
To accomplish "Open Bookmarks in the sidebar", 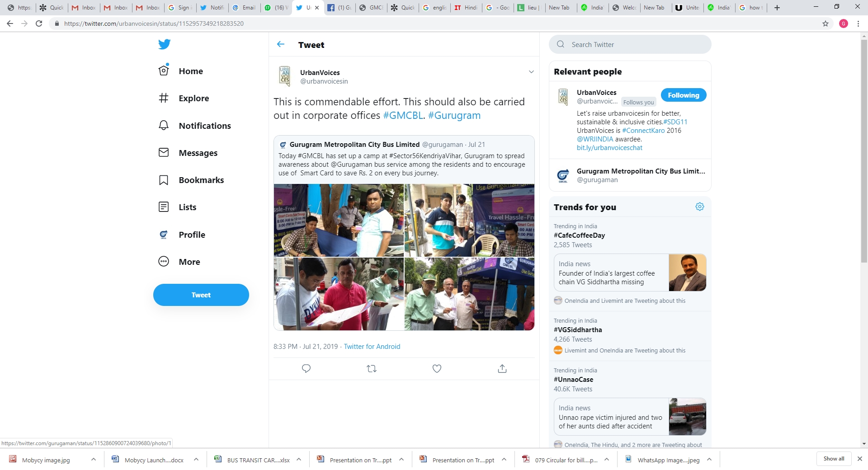I will (x=201, y=180).
